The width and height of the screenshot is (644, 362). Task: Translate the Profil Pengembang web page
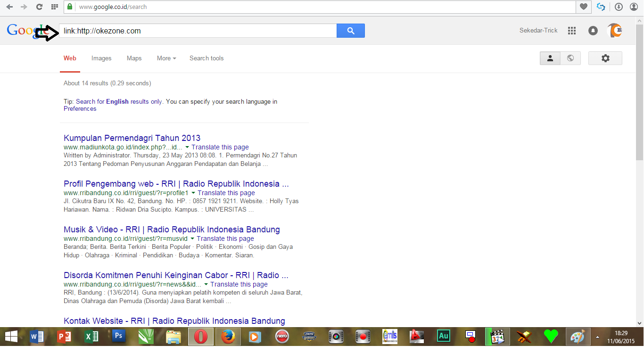pos(226,193)
